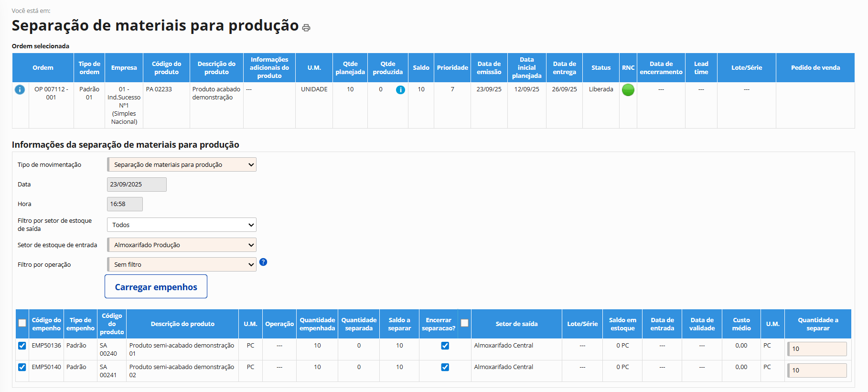Expand the Filtro por setor de estoque dropdown
Image resolution: width=868 pixels, height=392 pixels.
click(x=182, y=225)
